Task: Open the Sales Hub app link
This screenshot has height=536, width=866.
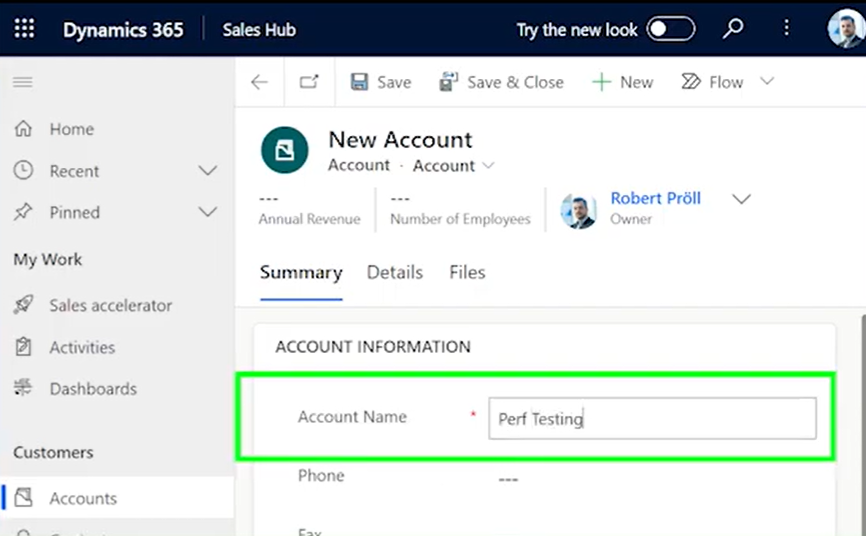Action: (259, 30)
